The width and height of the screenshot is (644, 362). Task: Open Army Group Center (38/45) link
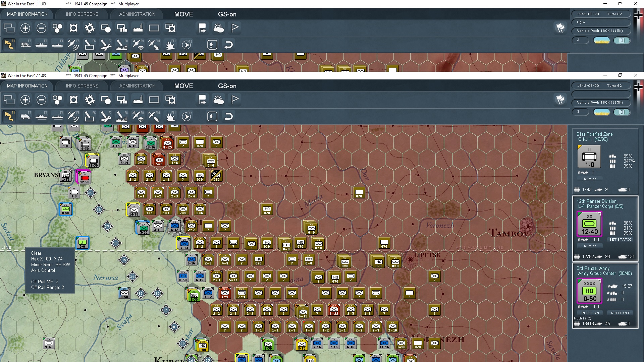(x=605, y=273)
